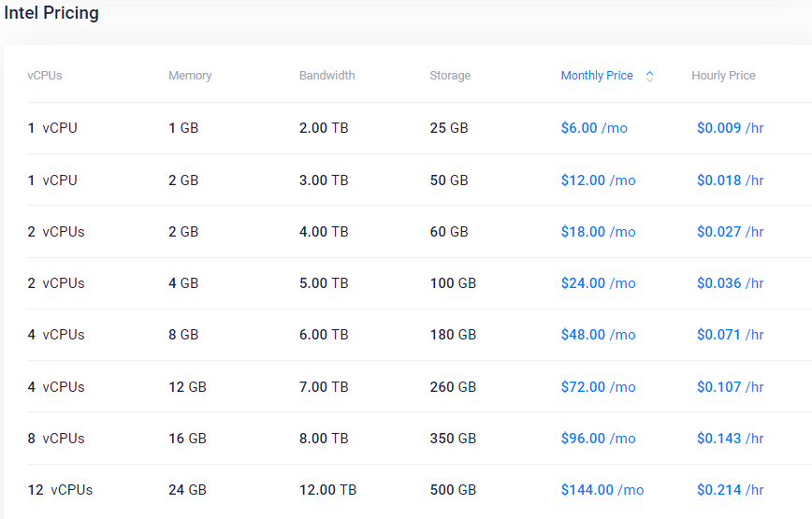Click the 12 vCPUs cell

coord(60,489)
